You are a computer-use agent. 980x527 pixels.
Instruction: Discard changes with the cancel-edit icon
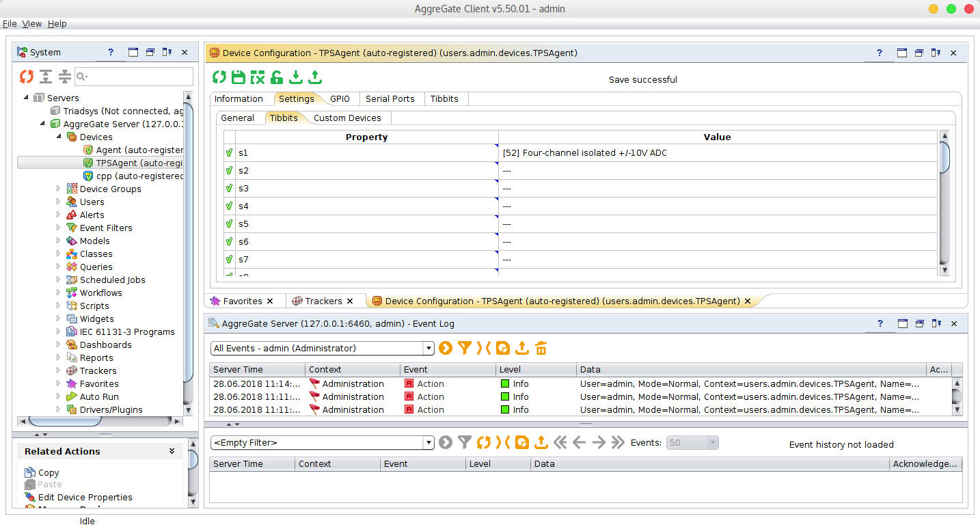pos(257,77)
